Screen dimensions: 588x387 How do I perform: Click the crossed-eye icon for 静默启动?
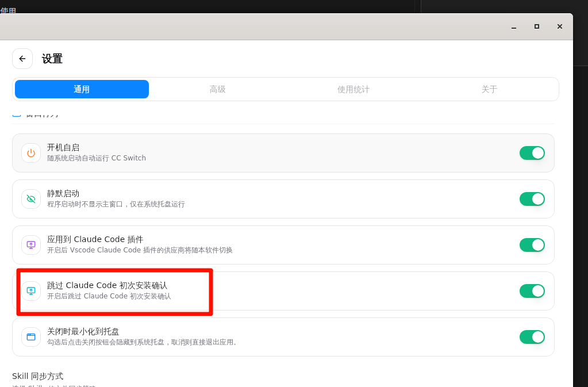[31, 199]
